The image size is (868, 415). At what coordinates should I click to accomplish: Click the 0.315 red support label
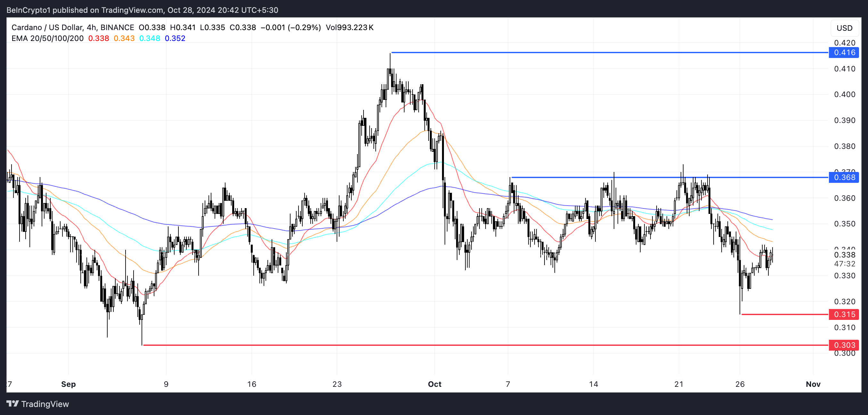(844, 315)
